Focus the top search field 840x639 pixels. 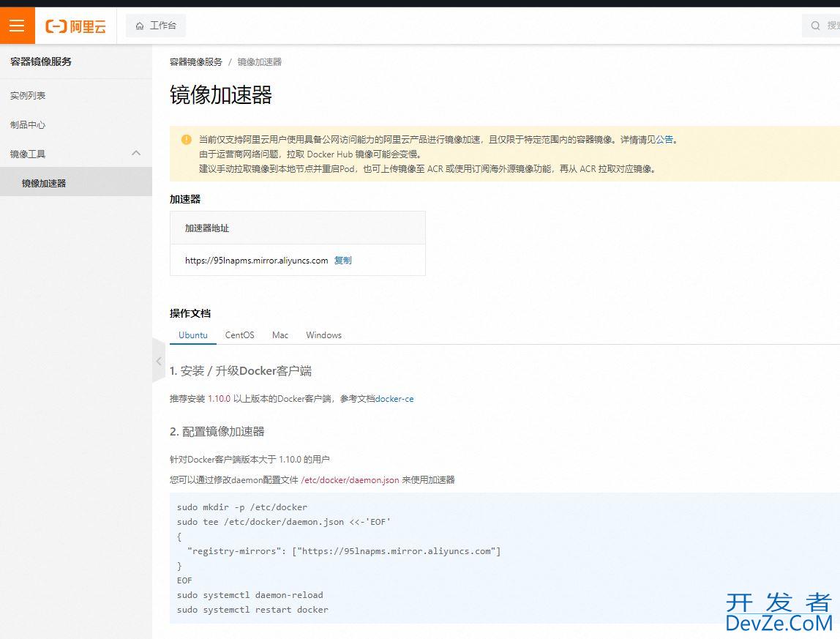(x=821, y=26)
